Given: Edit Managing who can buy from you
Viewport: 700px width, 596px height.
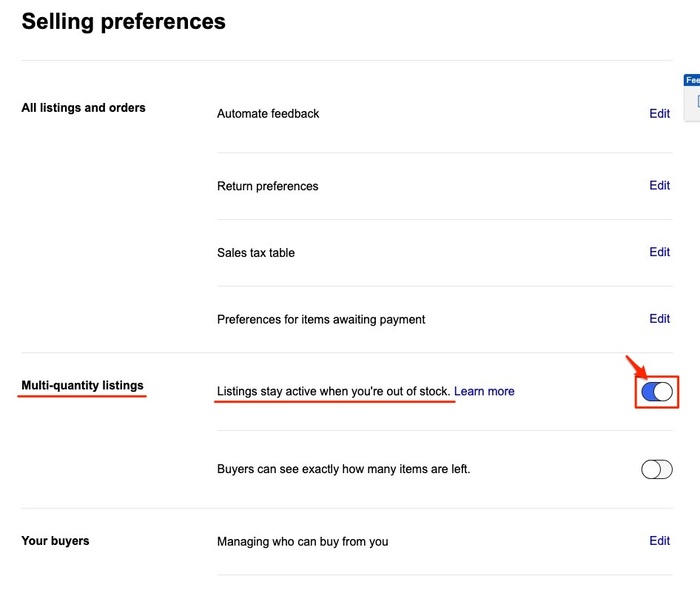Looking at the screenshot, I should click(659, 541).
